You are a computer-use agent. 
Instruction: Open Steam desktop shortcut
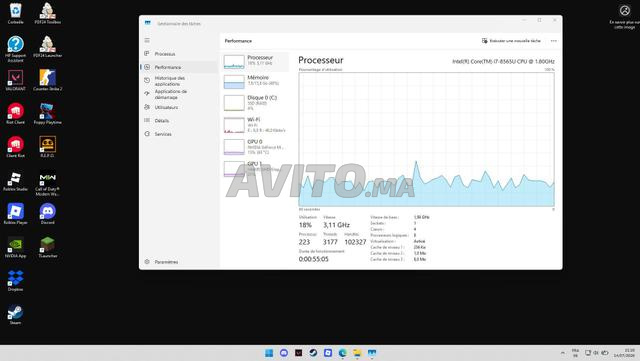16,314
